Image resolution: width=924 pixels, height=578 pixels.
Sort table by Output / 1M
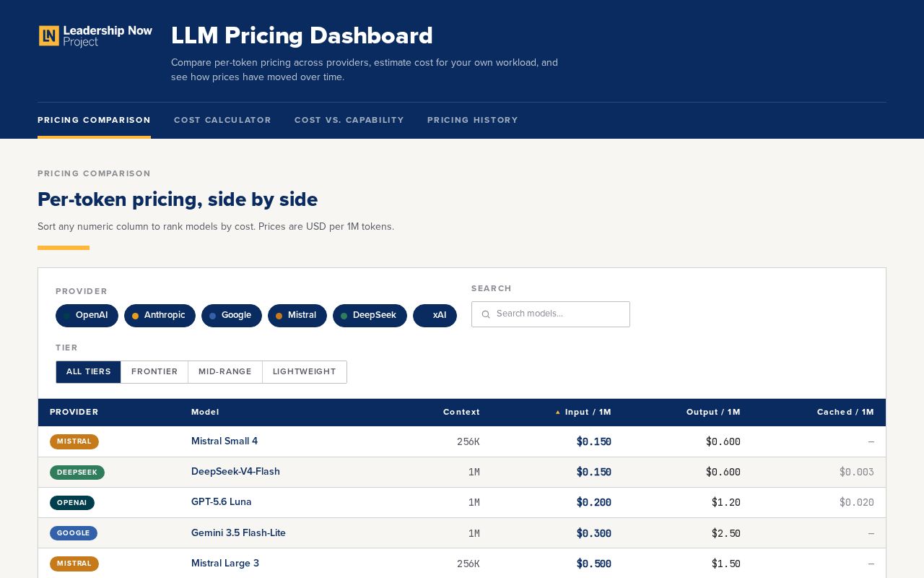(x=713, y=413)
